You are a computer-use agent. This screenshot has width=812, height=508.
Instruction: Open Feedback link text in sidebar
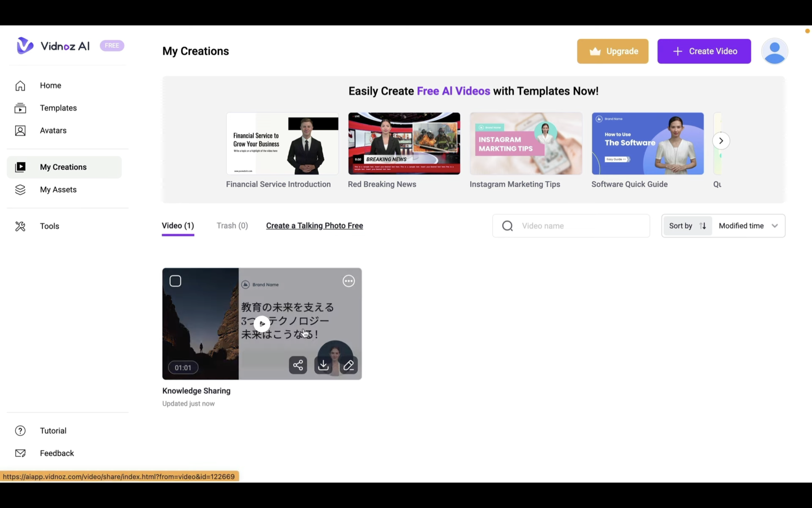point(57,453)
